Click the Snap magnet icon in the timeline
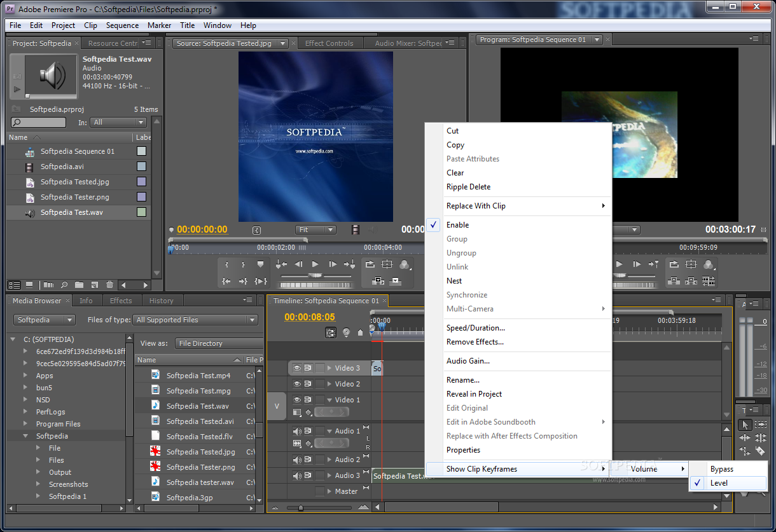 (x=331, y=332)
